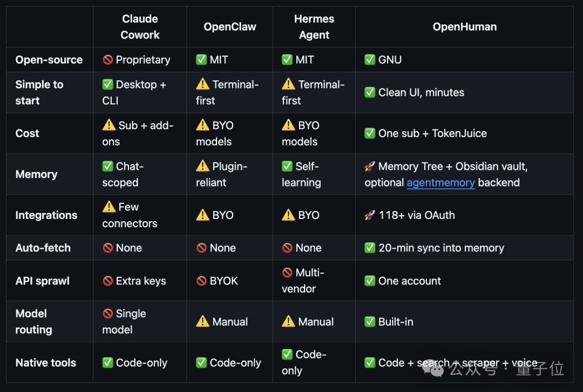This screenshot has height=392, width=583.
Task: Click the "Auto-fetch" row label
Action: 43,248
